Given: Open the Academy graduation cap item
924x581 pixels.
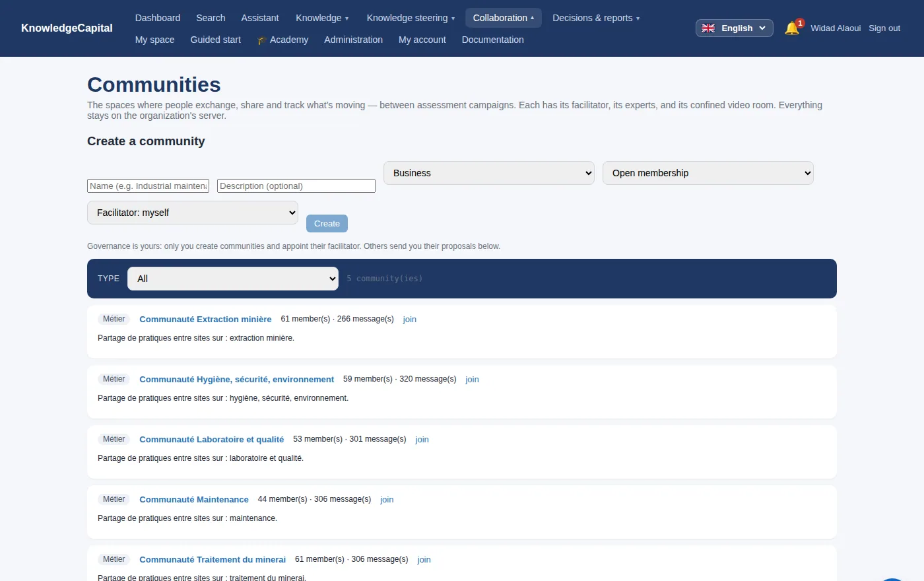Looking at the screenshot, I should [282, 40].
